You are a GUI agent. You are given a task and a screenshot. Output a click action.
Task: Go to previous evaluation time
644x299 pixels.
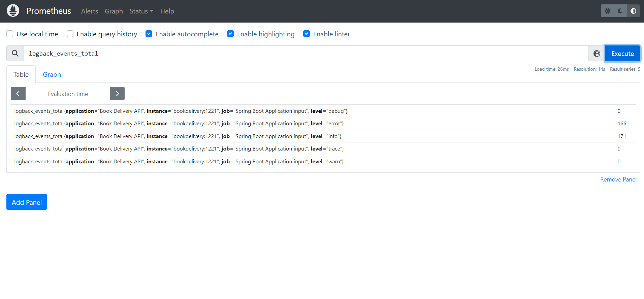18,94
